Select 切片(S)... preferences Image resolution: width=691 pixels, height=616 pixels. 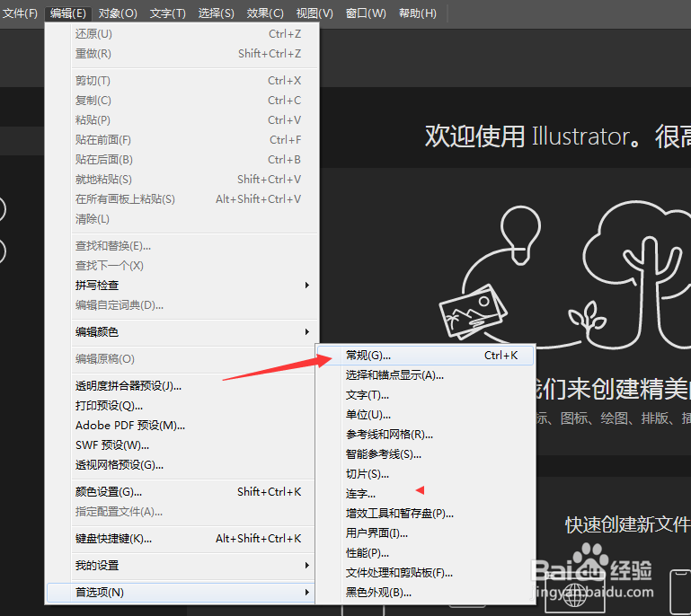tap(426, 474)
